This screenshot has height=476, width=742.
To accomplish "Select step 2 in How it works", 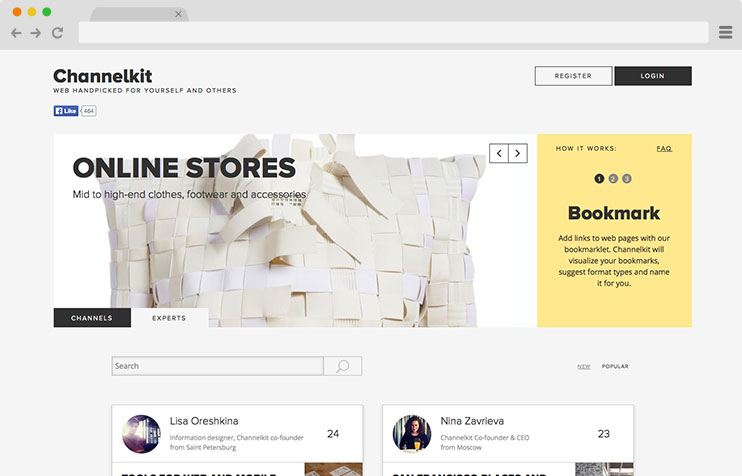I will tap(613, 178).
